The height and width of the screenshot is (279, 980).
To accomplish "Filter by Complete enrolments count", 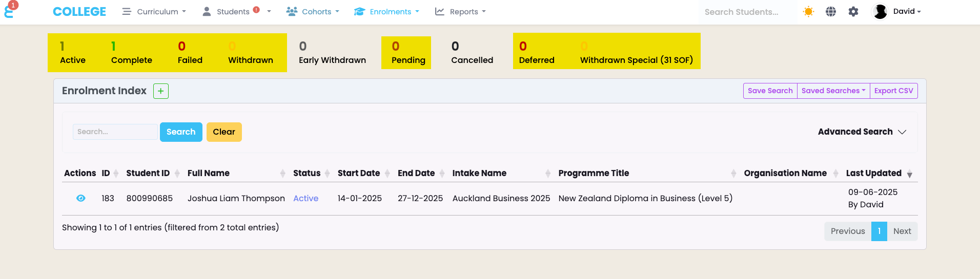I will 131,53.
